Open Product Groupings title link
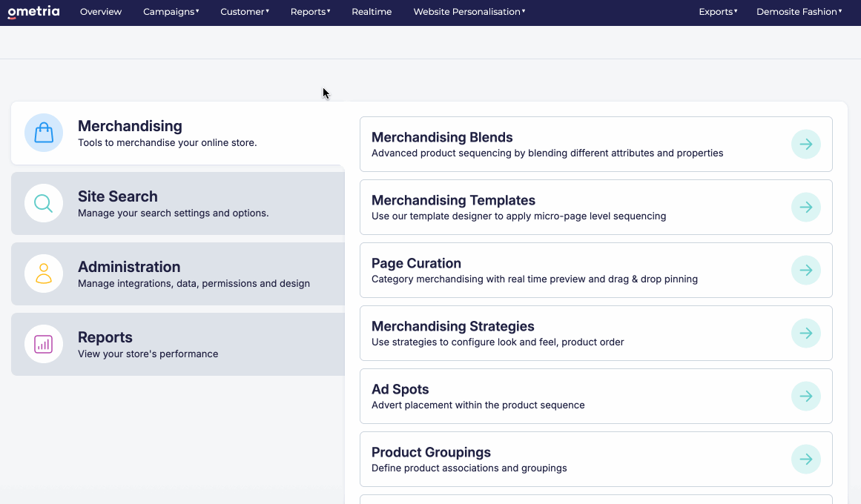 click(x=431, y=452)
